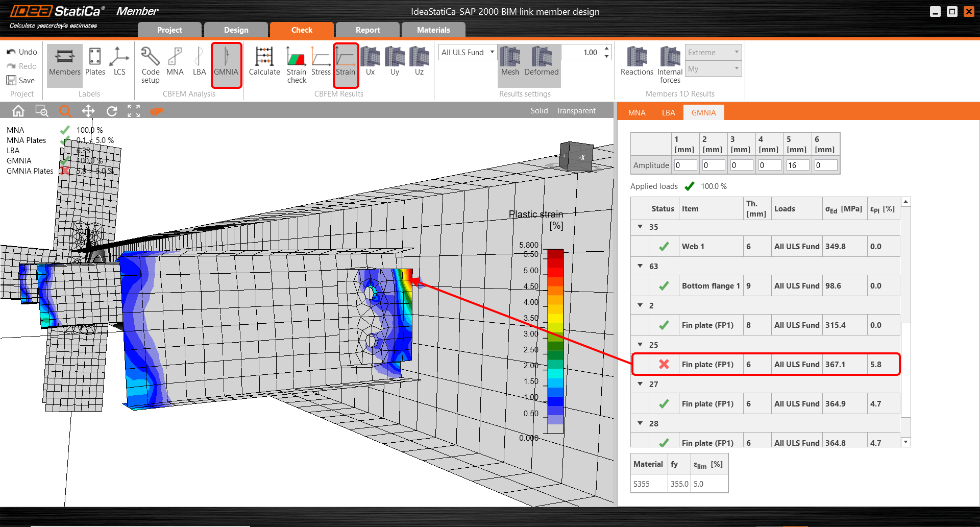Collapse the group 25 expander
Image resolution: width=980 pixels, height=527 pixels.
click(x=640, y=345)
